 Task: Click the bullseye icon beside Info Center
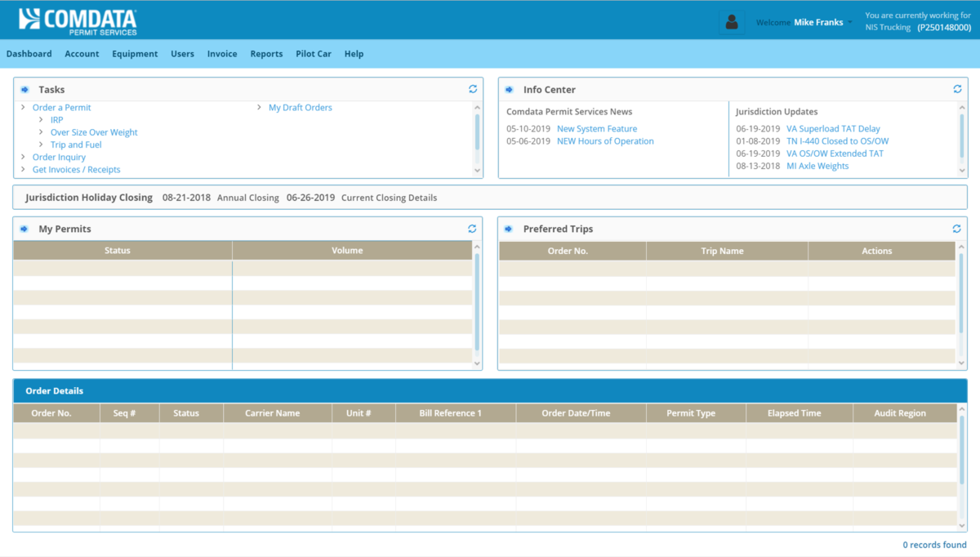click(509, 89)
